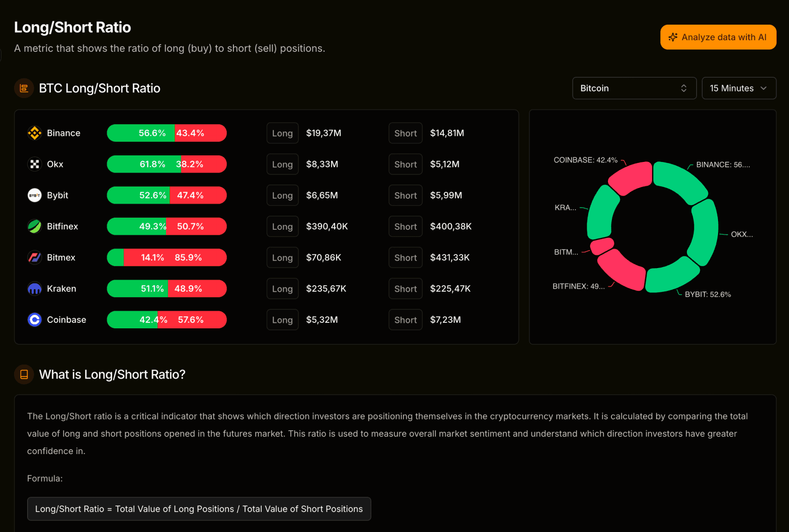Click the Long tag in the Okx row
The height and width of the screenshot is (532, 789).
click(282, 164)
